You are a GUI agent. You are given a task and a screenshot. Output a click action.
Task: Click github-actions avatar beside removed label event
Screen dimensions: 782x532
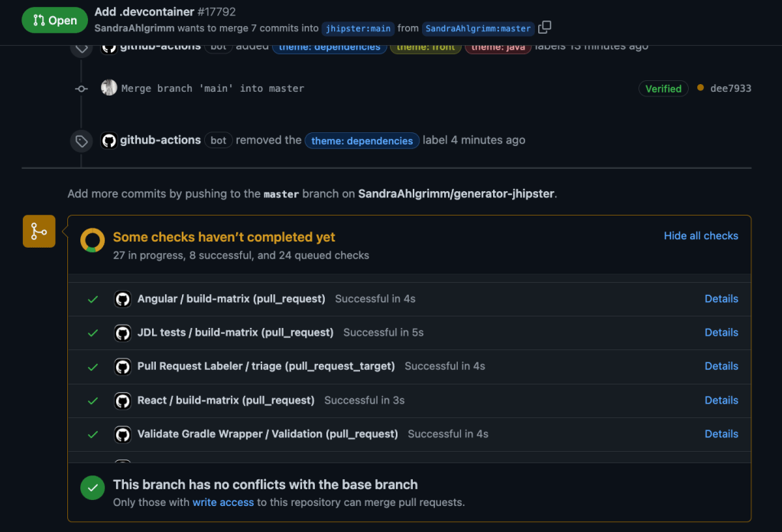tap(109, 141)
